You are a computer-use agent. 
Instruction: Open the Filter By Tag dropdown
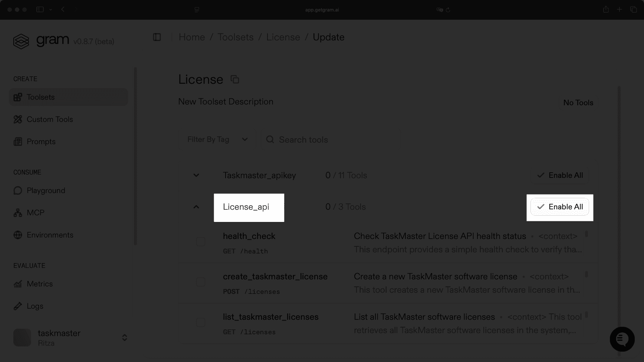tap(217, 139)
